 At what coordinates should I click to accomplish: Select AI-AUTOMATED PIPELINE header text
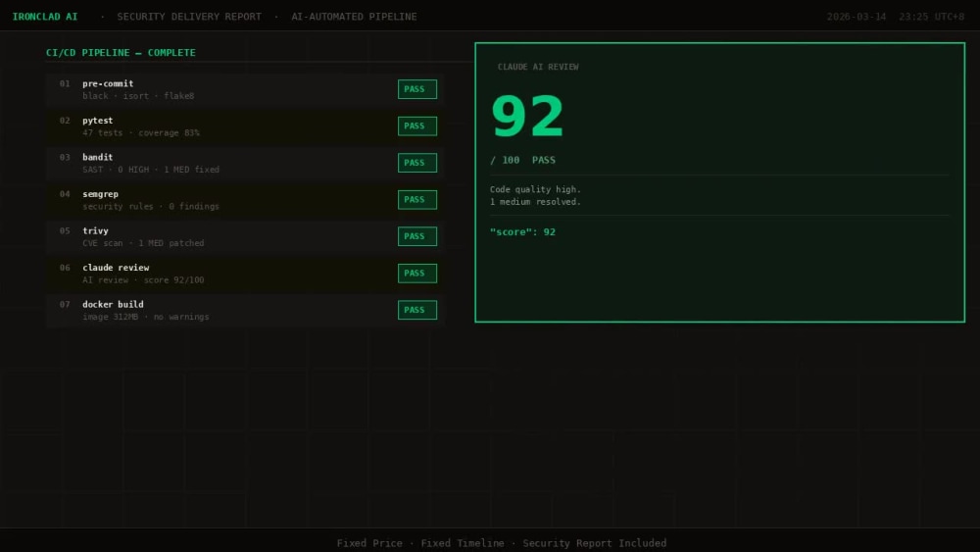pyautogui.click(x=354, y=17)
